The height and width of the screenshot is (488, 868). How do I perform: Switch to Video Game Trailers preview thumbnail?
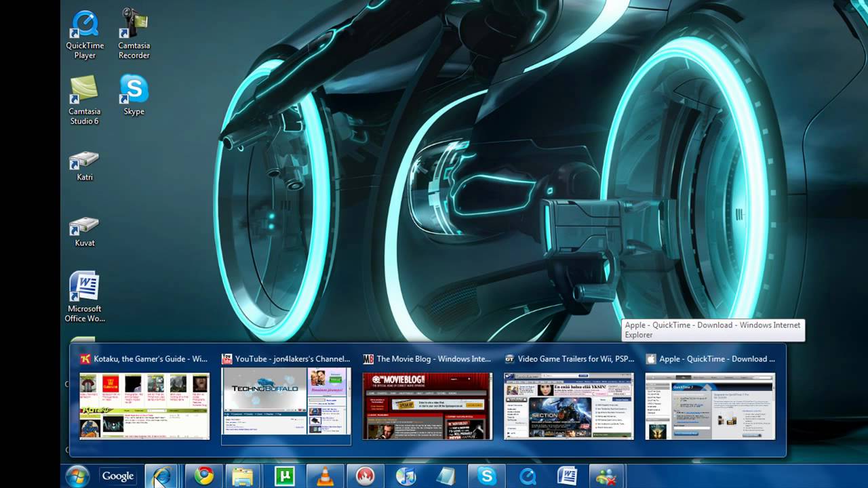point(569,405)
